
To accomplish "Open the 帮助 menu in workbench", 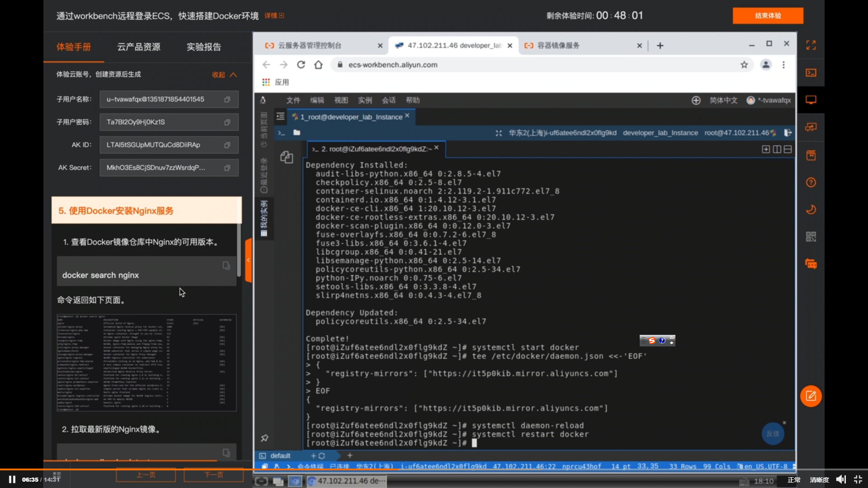I will click(413, 100).
